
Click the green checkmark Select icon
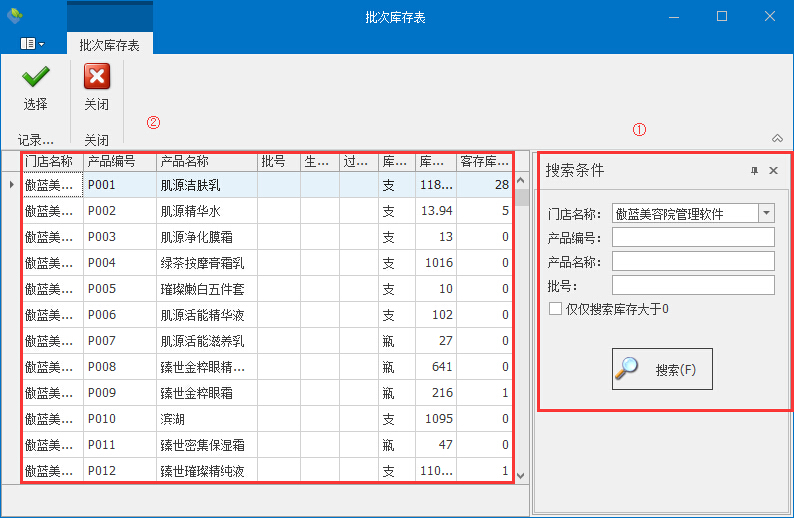coord(36,78)
